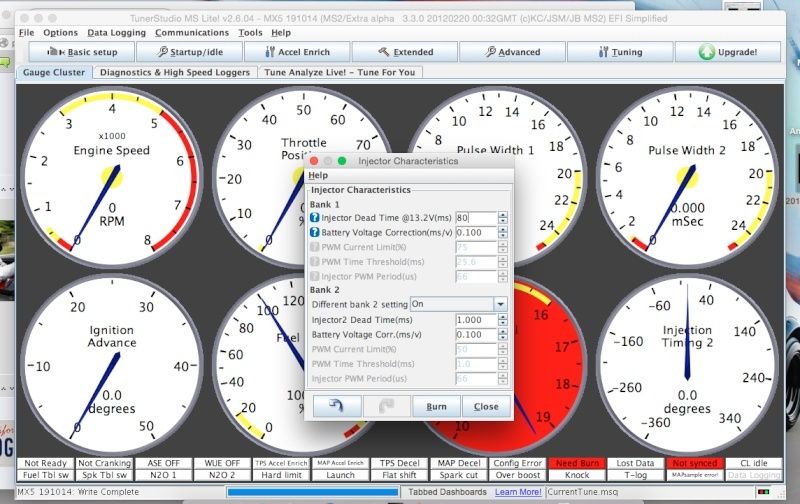Click the Injector Dead Time @13.2V field
This screenshot has width=800, height=504.
click(x=476, y=218)
